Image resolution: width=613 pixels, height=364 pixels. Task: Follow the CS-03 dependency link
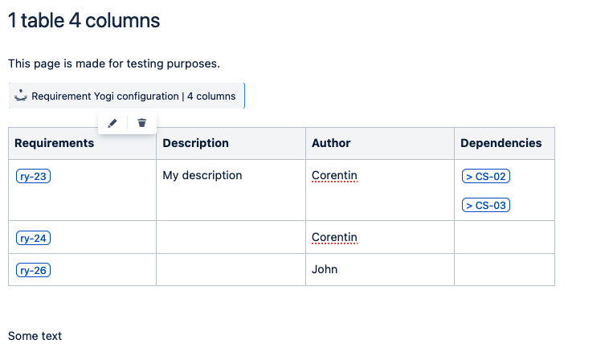(x=486, y=205)
